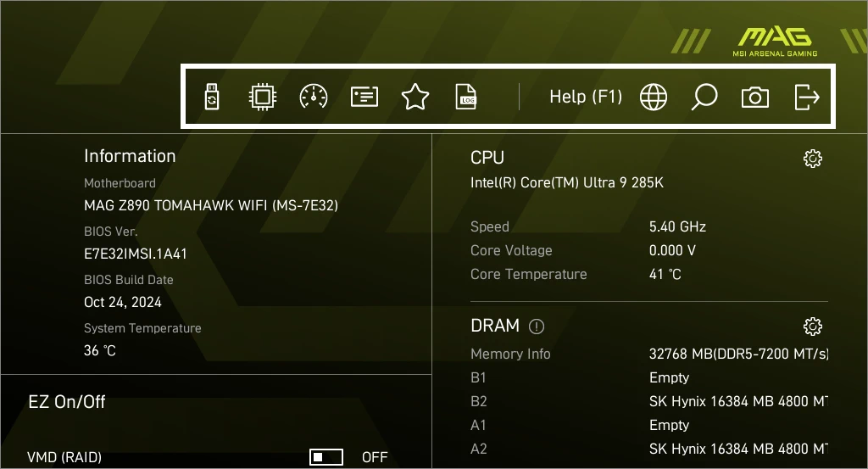The image size is (868, 469).
Task: Open CPU settings gear icon
Action: click(x=813, y=159)
